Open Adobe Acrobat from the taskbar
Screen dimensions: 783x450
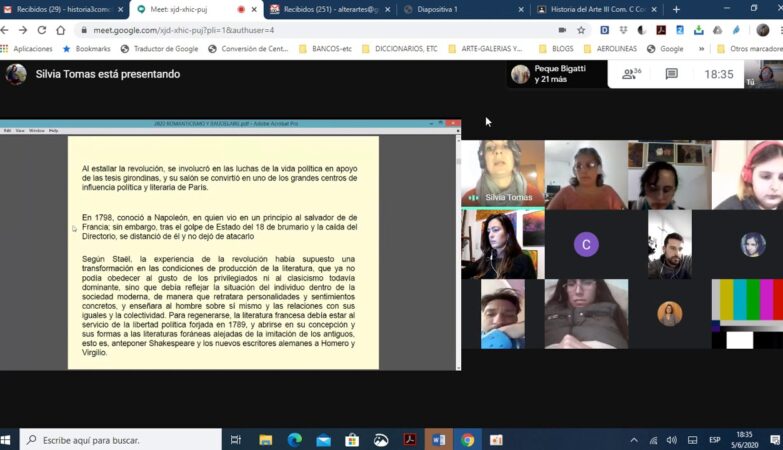click(x=410, y=440)
